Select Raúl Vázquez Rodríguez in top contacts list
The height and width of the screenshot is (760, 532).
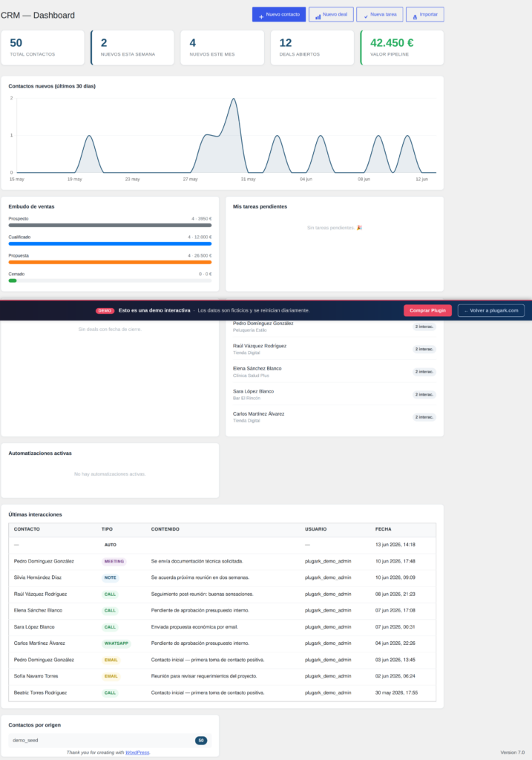[259, 346]
